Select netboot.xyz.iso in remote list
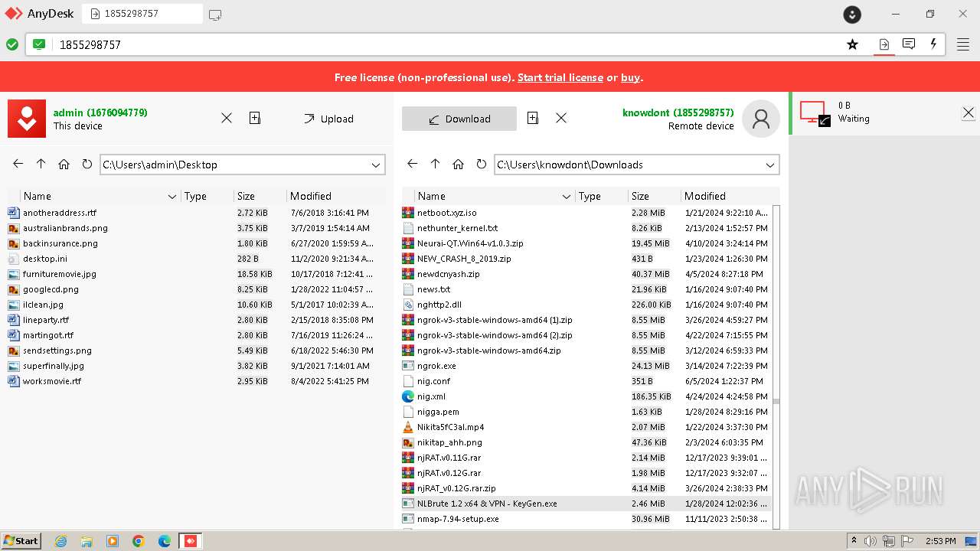This screenshot has width=980, height=551. click(x=586, y=213)
